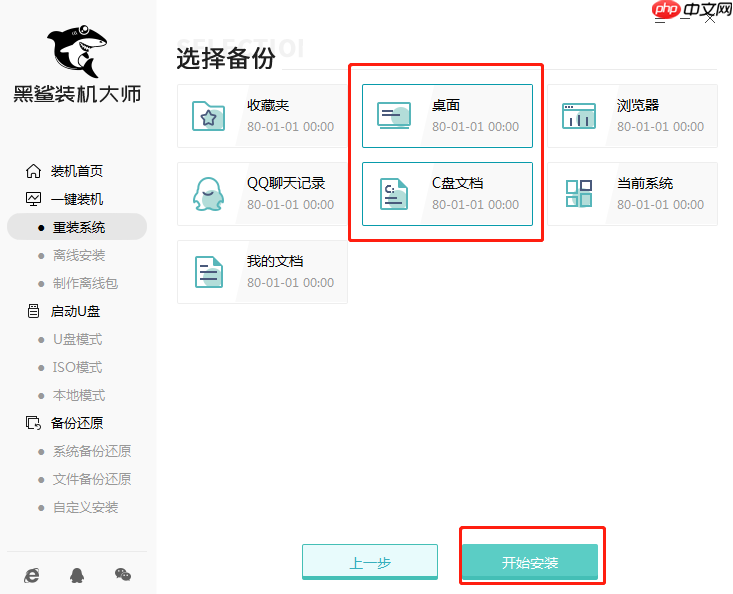The height and width of the screenshot is (594, 733).
Task: Toggle the 浏览器 backup card
Action: pos(632,116)
